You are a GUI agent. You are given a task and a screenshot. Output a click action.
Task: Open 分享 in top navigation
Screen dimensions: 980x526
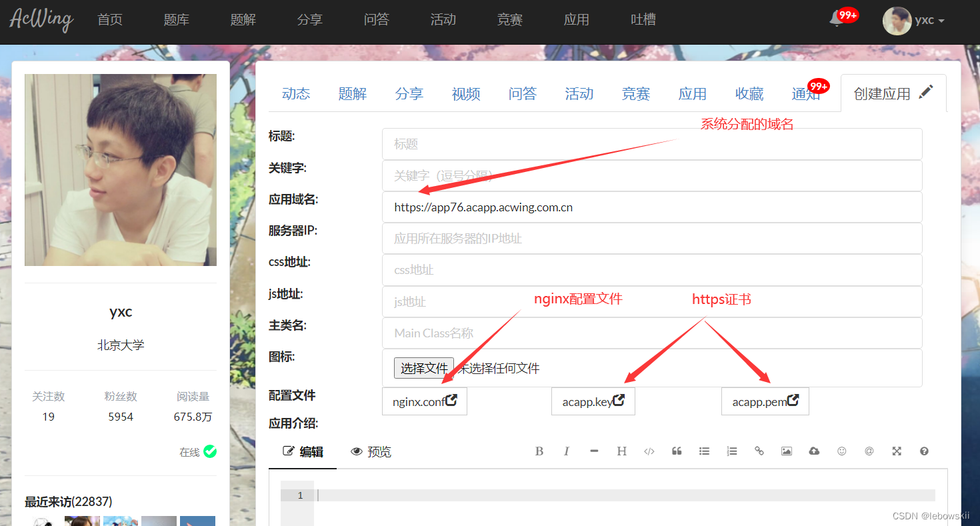pyautogui.click(x=310, y=20)
